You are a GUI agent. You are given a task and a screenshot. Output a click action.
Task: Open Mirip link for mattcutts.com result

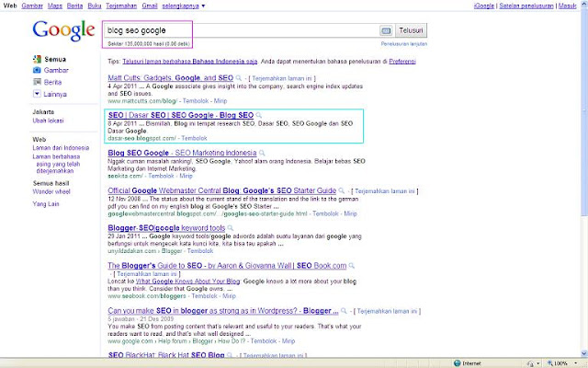[220, 100]
